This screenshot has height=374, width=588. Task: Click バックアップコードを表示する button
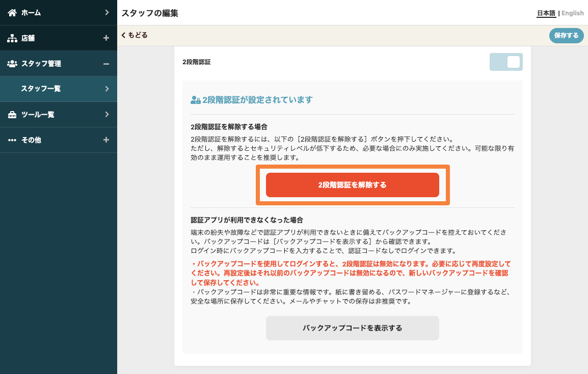[352, 328]
